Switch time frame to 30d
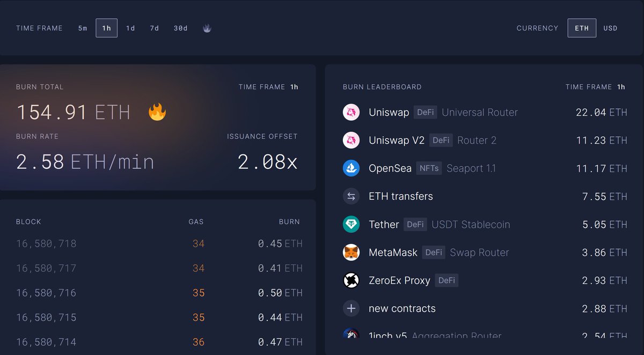 pos(181,28)
